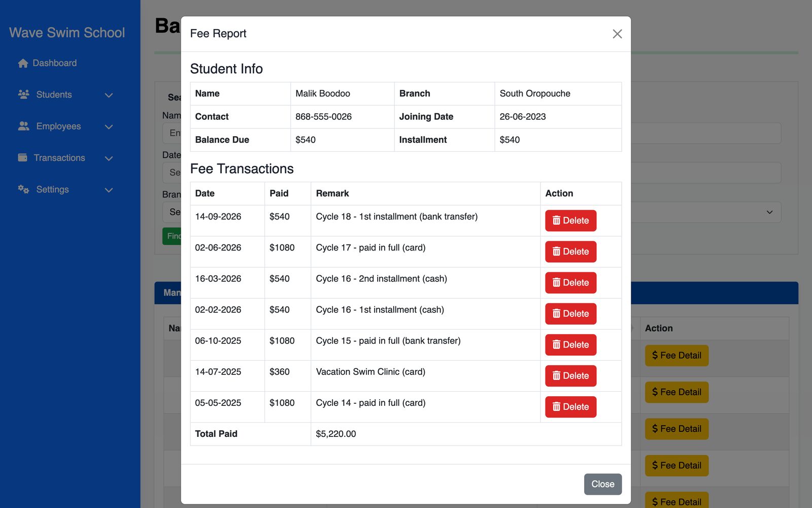This screenshot has width=812, height=508.
Task: Expand the Students submenu chevron
Action: pyautogui.click(x=109, y=95)
